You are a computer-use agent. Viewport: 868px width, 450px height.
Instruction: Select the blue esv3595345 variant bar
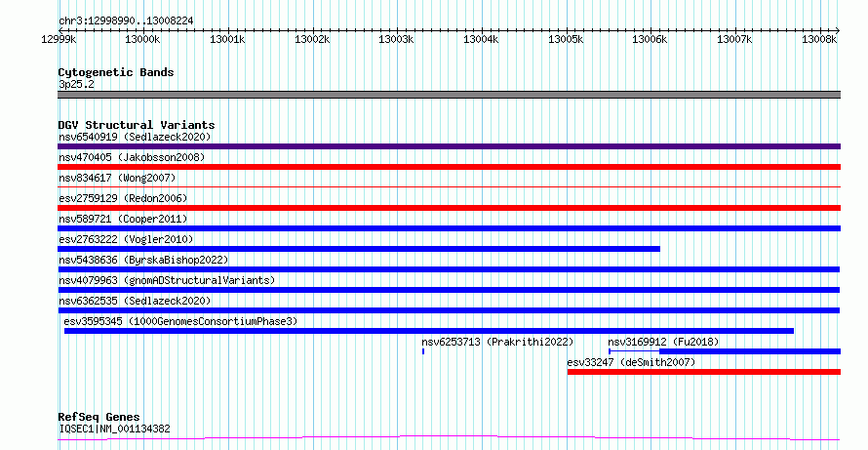pyautogui.click(x=429, y=331)
